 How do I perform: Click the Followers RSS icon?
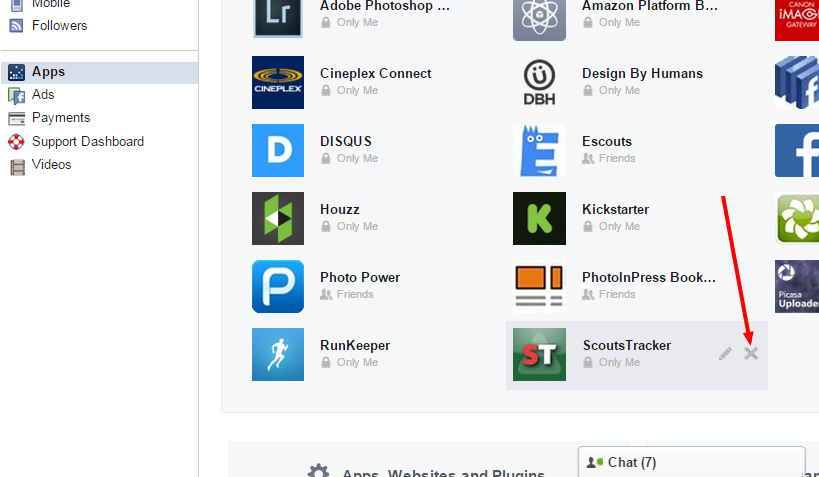tap(17, 26)
